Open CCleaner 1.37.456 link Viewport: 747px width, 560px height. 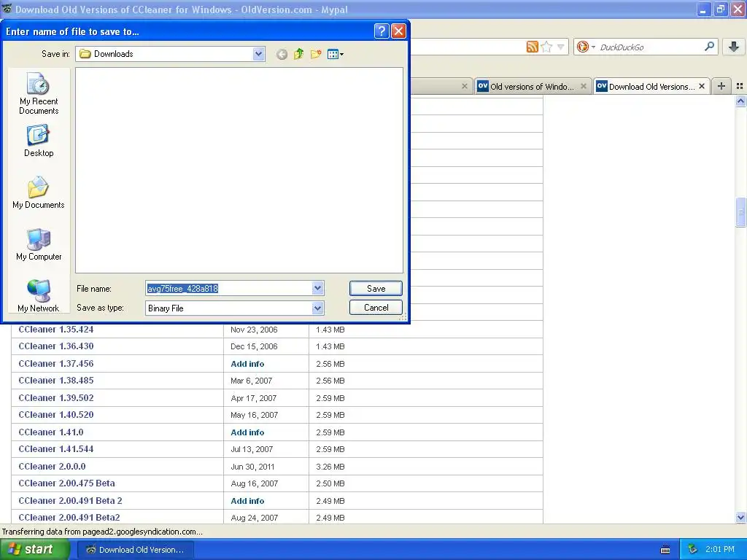(x=55, y=364)
